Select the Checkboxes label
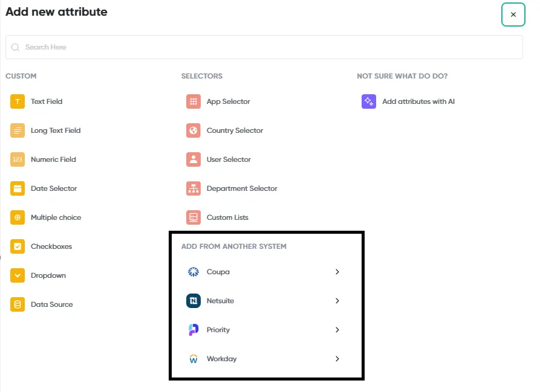Screen dimensions: 540x392 coord(51,246)
